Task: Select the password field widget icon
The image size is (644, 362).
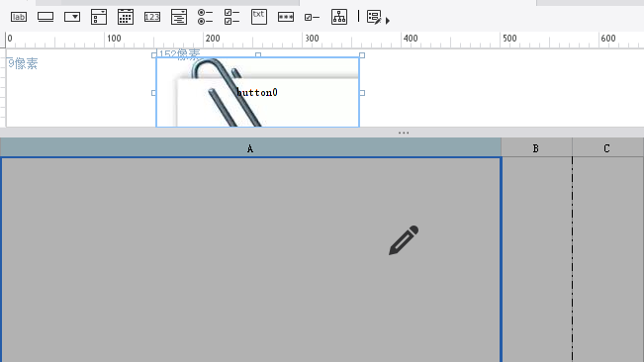Action: [286, 17]
